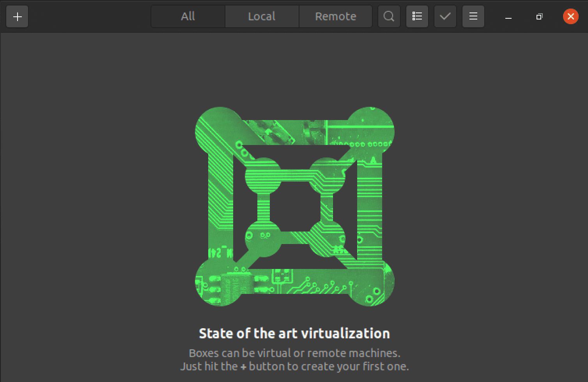
Task: Switch to list view
Action: 417,16
